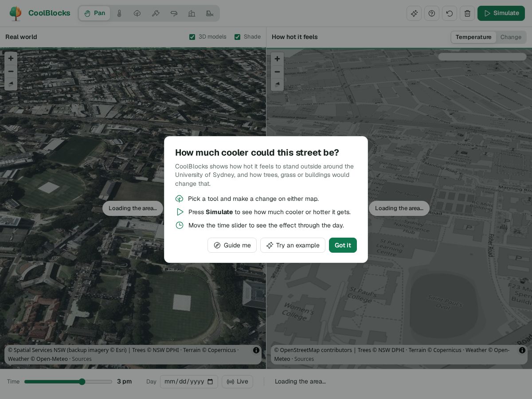This screenshot has width=532, height=399.
Task: Click the attribution info icon on the How hot it feels map
Action: click(522, 350)
